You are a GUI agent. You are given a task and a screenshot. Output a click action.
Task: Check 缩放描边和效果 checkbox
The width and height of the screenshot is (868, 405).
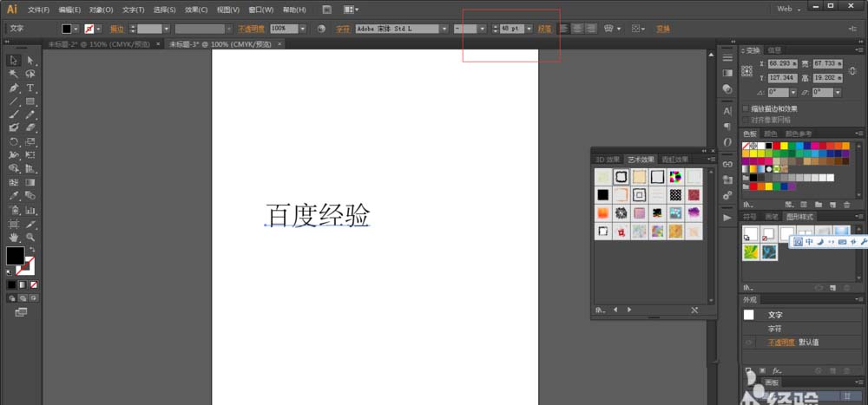point(746,109)
